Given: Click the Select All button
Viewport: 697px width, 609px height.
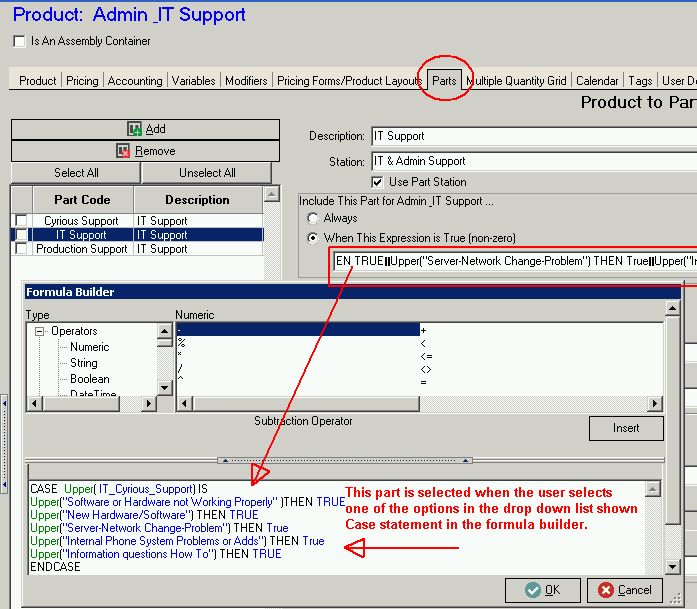Looking at the screenshot, I should (76, 172).
